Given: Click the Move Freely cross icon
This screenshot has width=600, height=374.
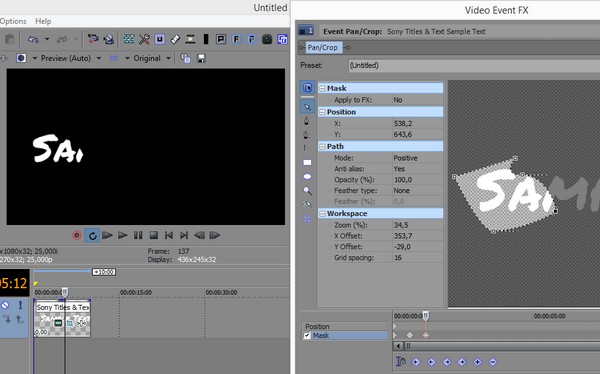Looking at the screenshot, I should pos(307,219).
